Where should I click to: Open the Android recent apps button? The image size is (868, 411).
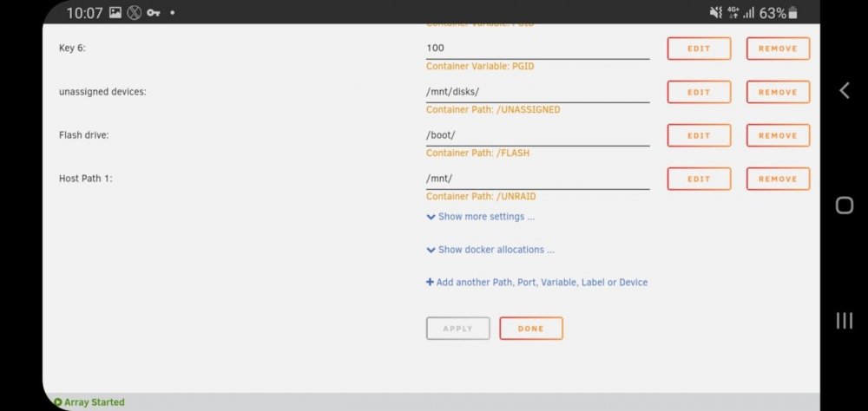click(x=845, y=320)
